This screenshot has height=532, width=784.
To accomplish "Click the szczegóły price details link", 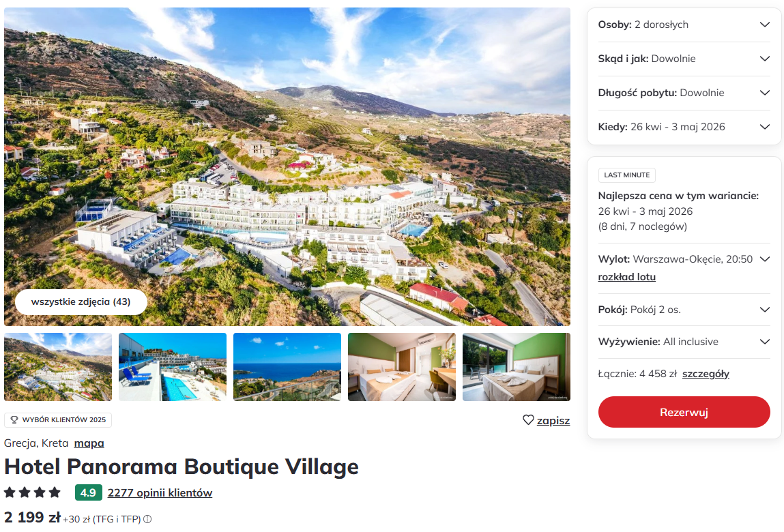I will point(706,374).
